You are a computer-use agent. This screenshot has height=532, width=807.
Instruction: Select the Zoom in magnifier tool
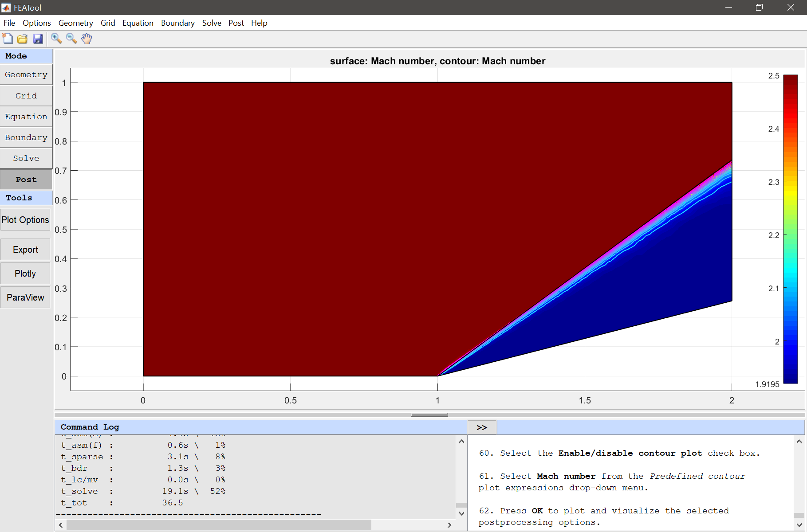(x=56, y=39)
